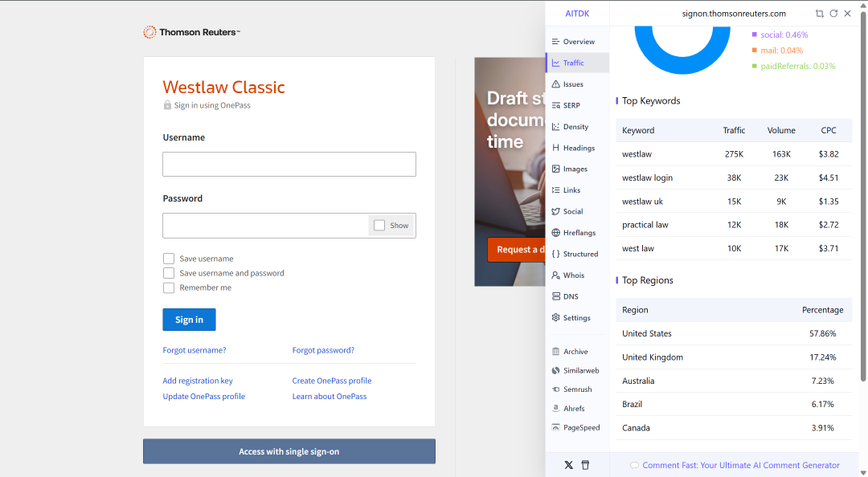Click Access with single sign-on button
The height and width of the screenshot is (477, 868).
[289, 451]
